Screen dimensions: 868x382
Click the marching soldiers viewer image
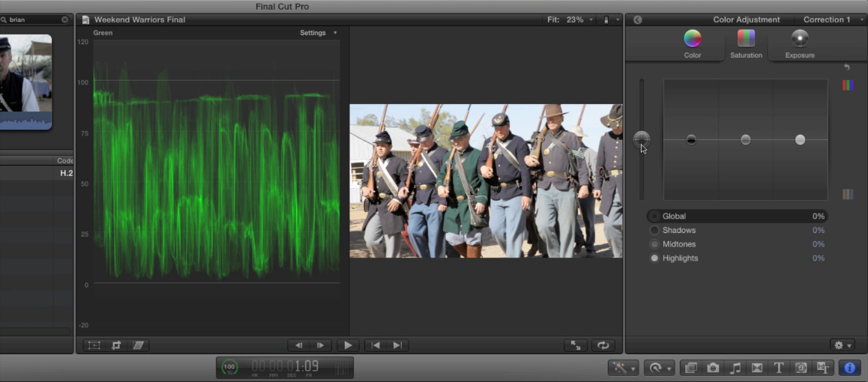[486, 181]
